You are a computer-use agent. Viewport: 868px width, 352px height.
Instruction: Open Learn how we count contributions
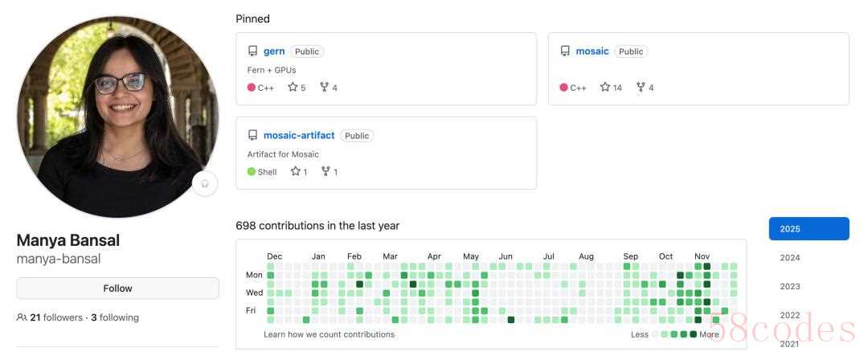[x=329, y=334]
